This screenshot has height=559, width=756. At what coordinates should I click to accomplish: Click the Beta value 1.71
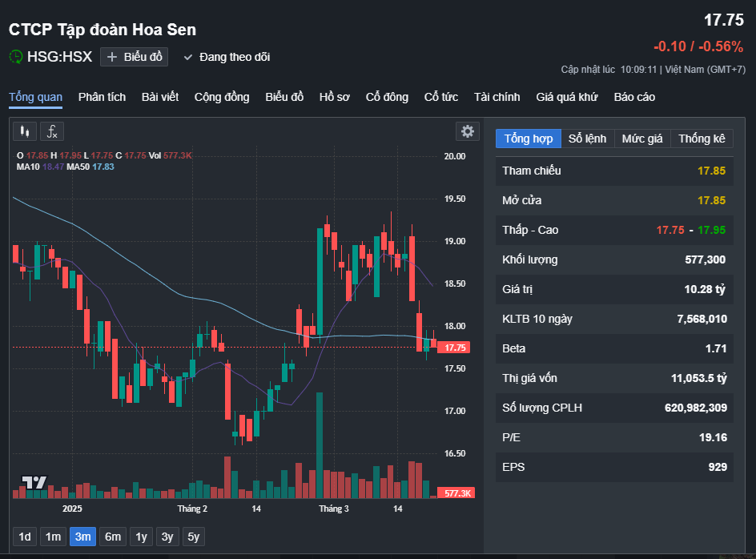coord(716,348)
